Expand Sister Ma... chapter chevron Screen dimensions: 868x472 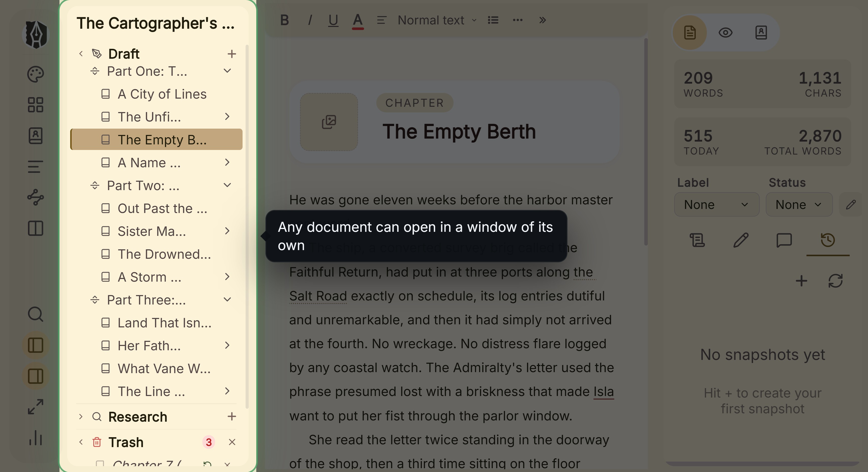[228, 231]
